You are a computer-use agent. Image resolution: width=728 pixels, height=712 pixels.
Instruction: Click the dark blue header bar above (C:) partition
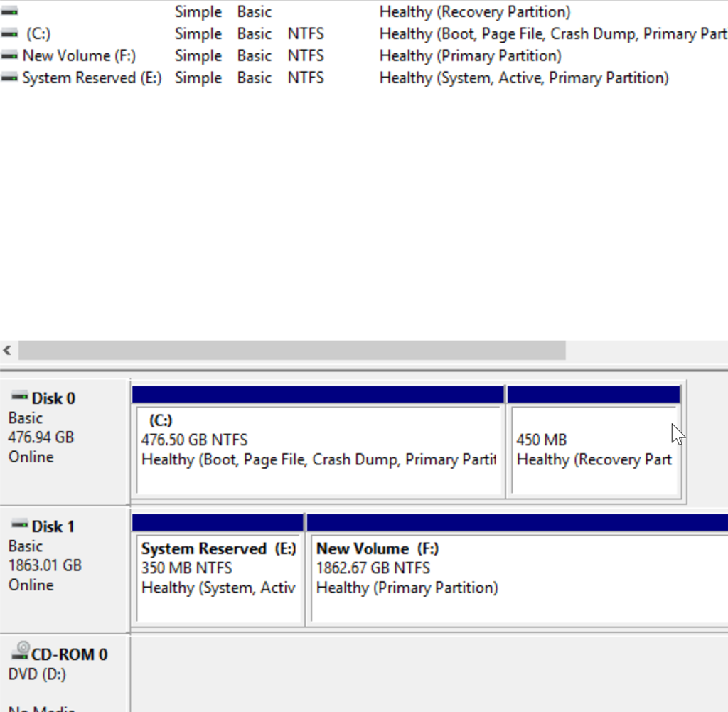click(x=318, y=394)
